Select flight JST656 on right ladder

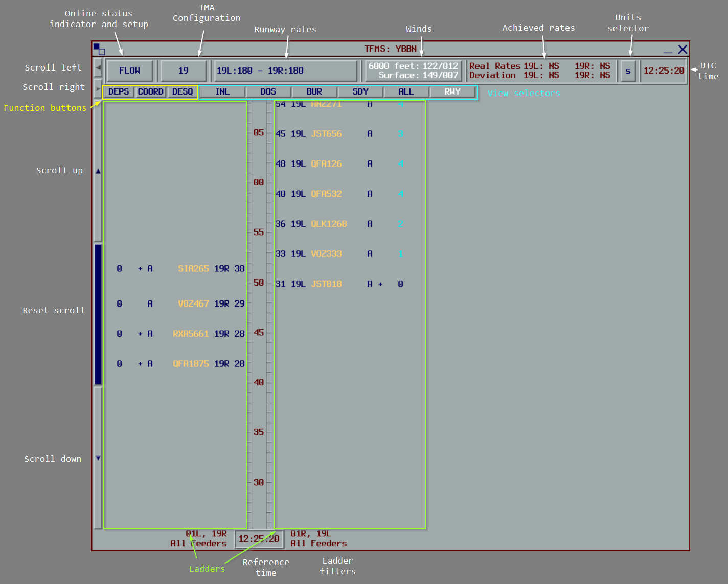pyautogui.click(x=326, y=134)
